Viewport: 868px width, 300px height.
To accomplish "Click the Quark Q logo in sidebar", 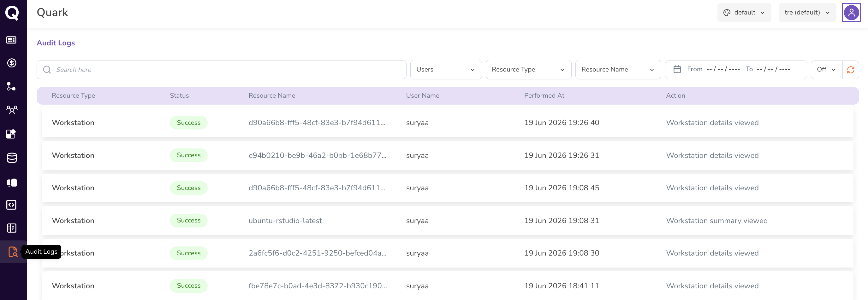I will tap(12, 13).
